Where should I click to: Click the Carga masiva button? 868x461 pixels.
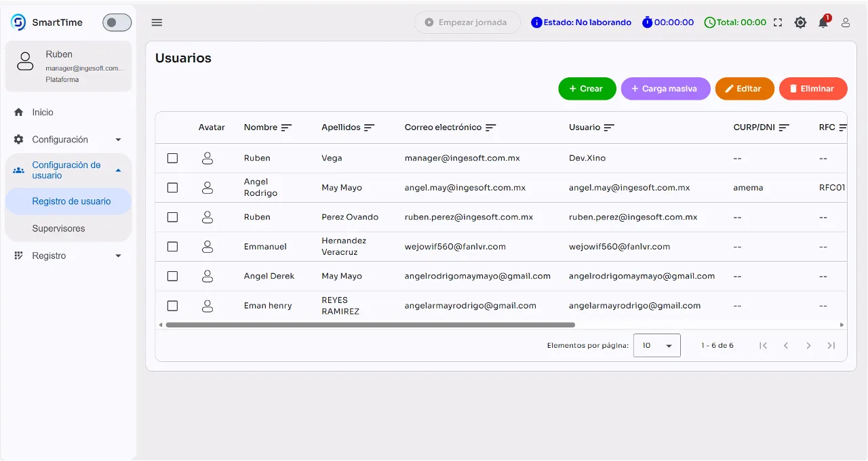click(x=665, y=88)
